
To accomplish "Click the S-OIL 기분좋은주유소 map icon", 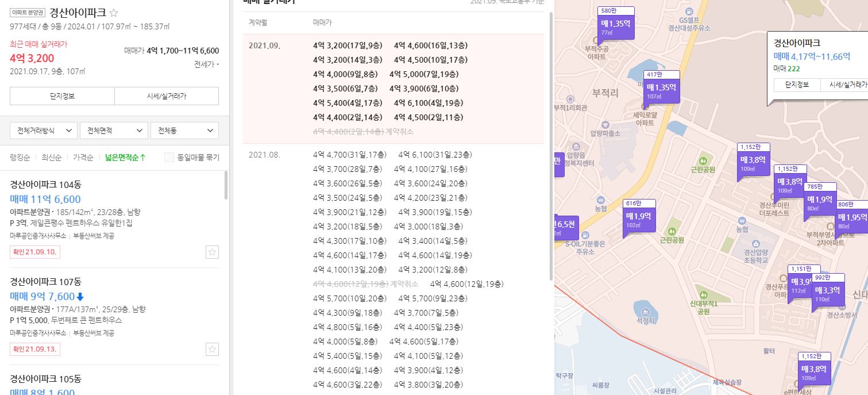I will click(x=584, y=235).
